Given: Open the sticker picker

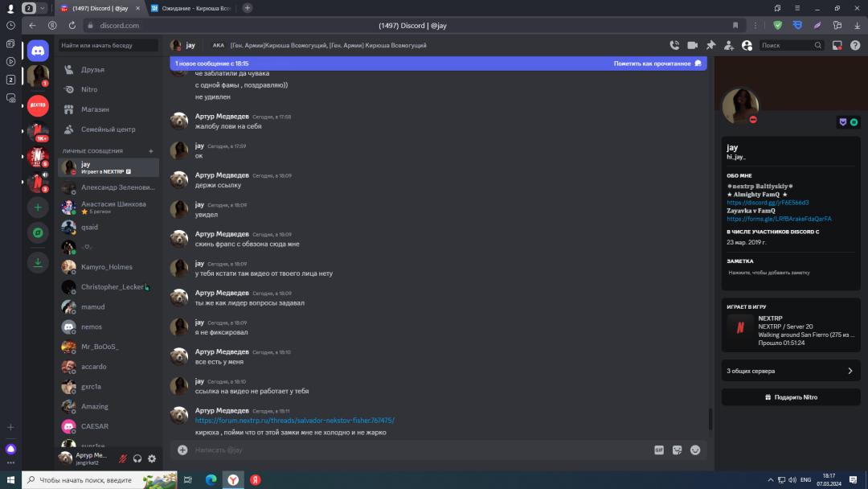Looking at the screenshot, I should [678, 450].
